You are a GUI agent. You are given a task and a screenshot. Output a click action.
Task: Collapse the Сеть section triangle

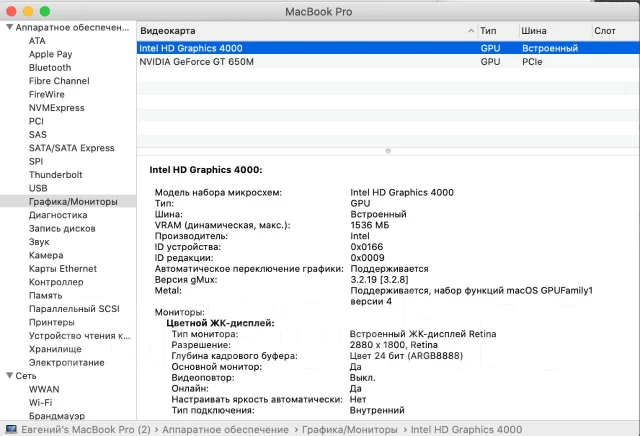click(9, 376)
